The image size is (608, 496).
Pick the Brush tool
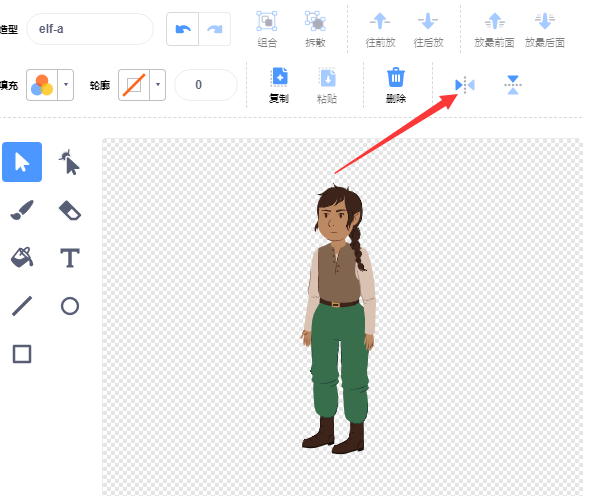click(22, 210)
